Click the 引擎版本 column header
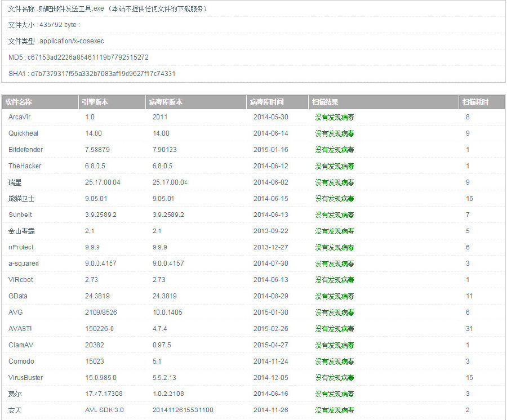 pos(95,102)
